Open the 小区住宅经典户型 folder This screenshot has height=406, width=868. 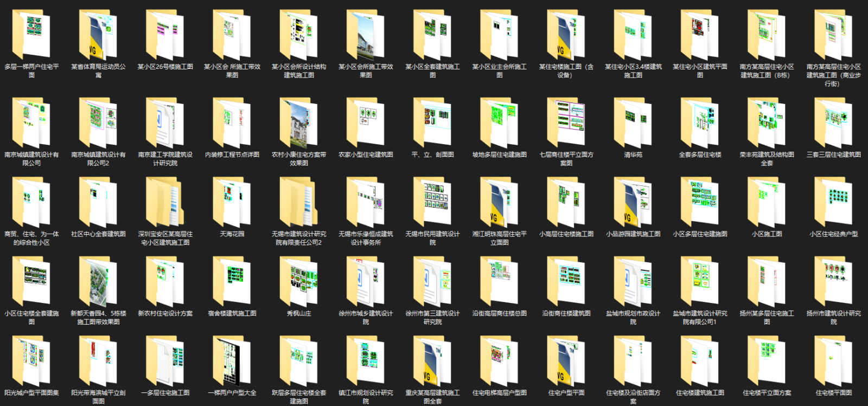pos(833,202)
